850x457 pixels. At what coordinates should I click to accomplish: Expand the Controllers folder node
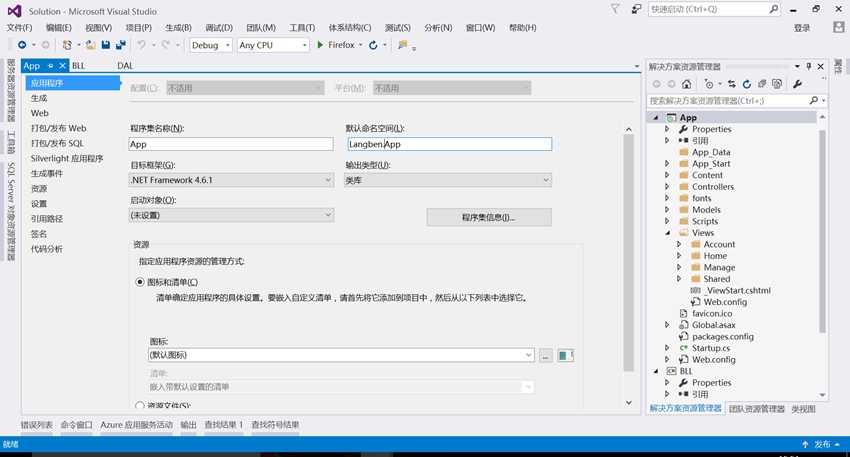tap(667, 186)
